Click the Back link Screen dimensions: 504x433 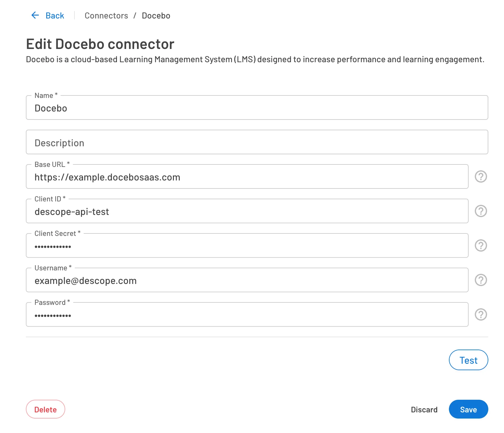click(55, 15)
